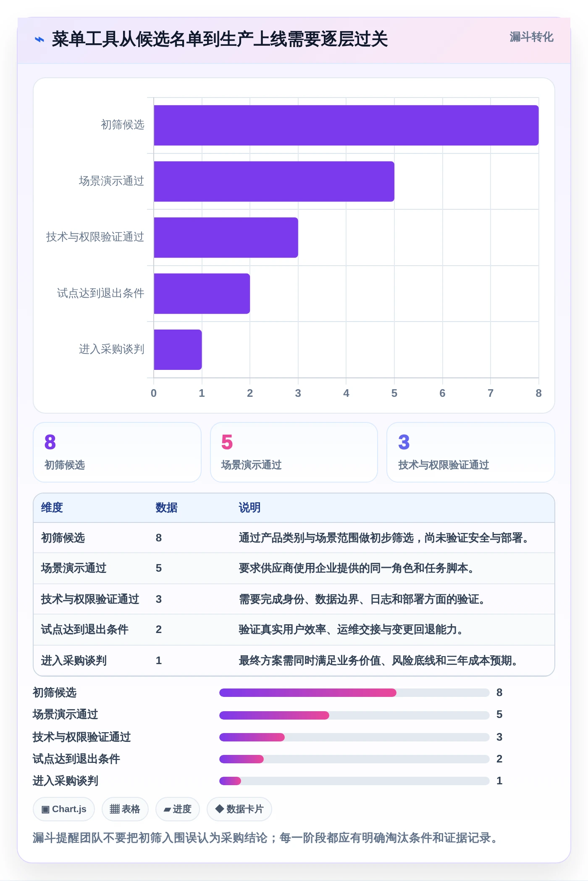588x881 pixels.
Task: Select the 进入采购谈判 table cell
Action: click(73, 661)
